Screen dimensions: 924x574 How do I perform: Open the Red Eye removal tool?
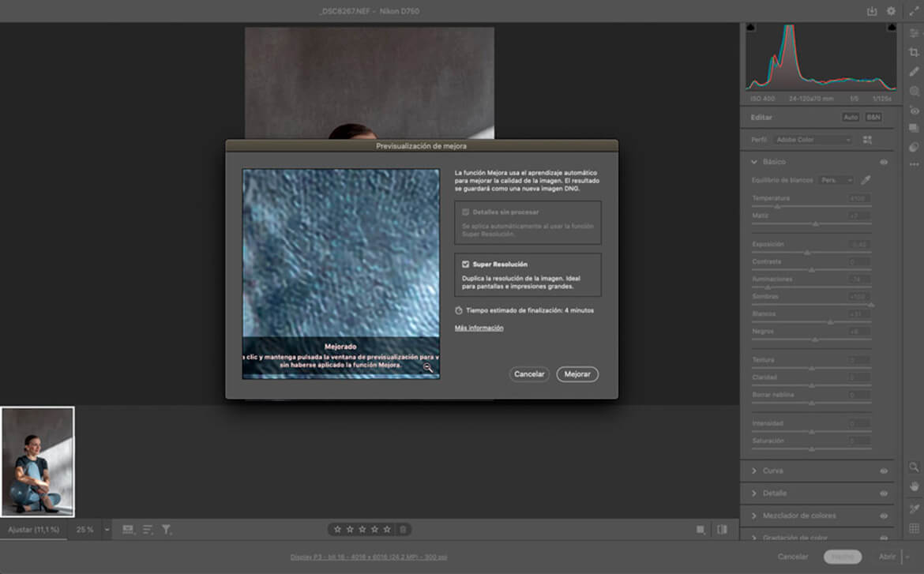click(x=914, y=111)
